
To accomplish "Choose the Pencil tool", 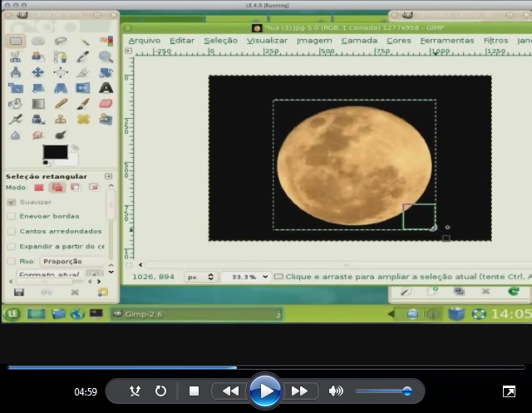I will pyautogui.click(x=61, y=104).
